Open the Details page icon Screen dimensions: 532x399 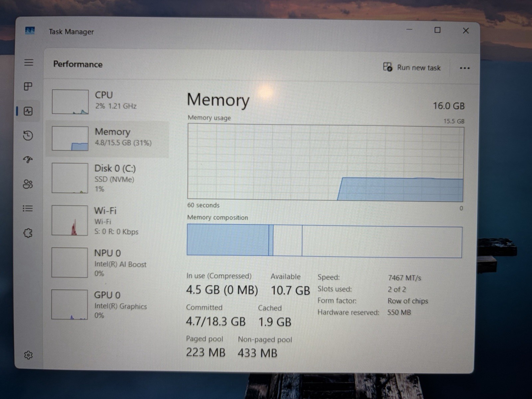coord(28,208)
